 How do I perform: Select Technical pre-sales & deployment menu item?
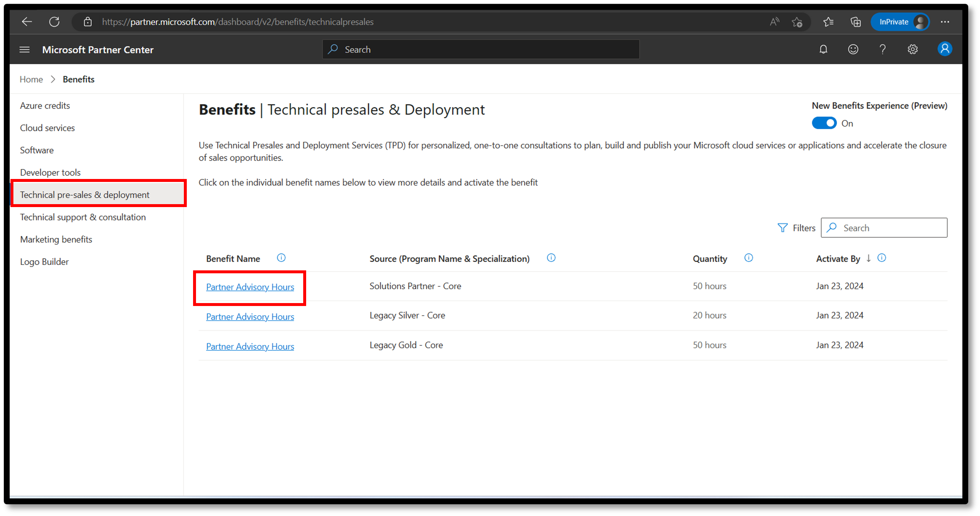point(85,195)
